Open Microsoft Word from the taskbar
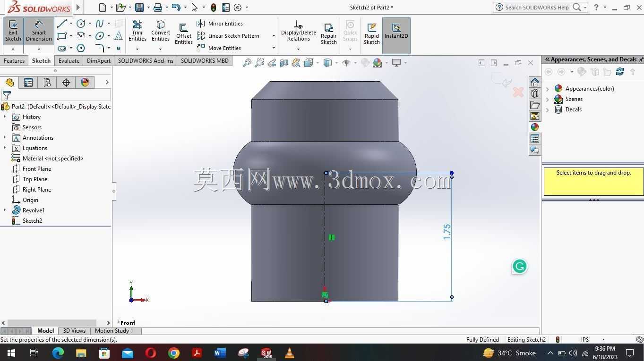Image resolution: width=644 pixels, height=361 pixels. pos(220,353)
